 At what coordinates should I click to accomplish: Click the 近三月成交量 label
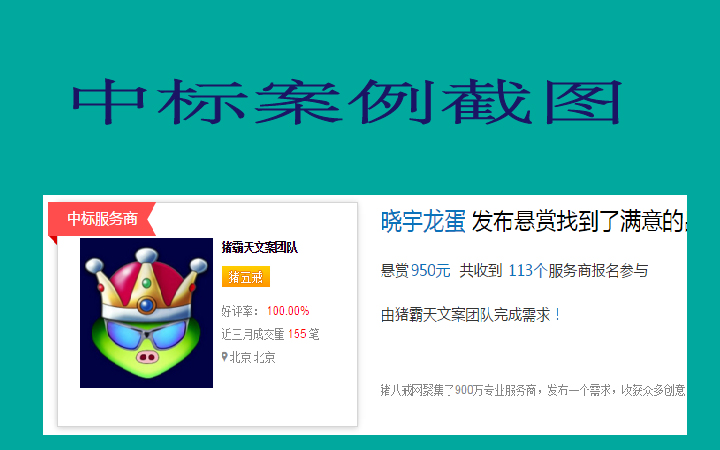253,334
